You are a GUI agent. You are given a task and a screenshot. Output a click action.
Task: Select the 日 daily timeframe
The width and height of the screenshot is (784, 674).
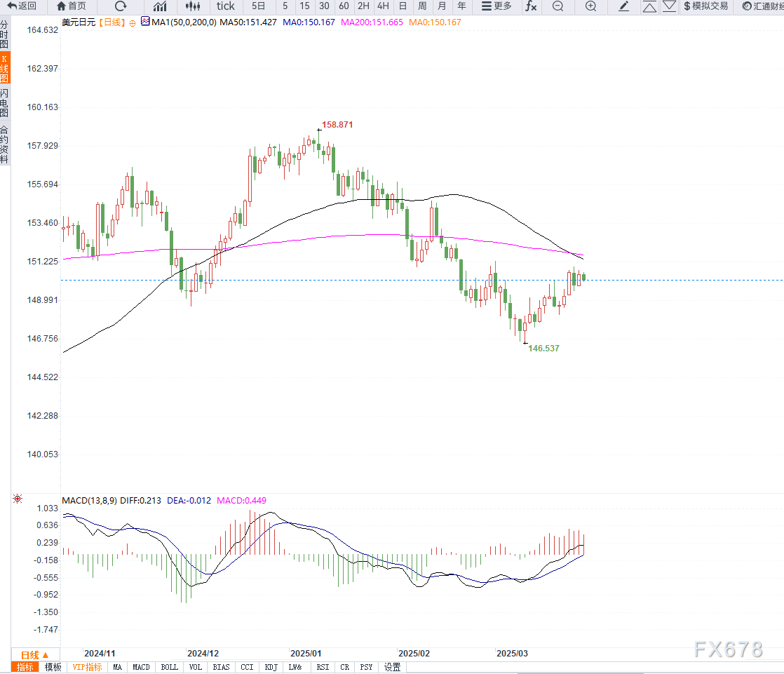point(403,6)
